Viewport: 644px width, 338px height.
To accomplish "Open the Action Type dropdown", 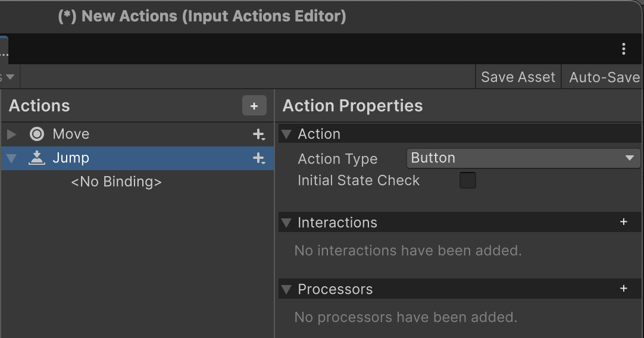I will pos(523,158).
